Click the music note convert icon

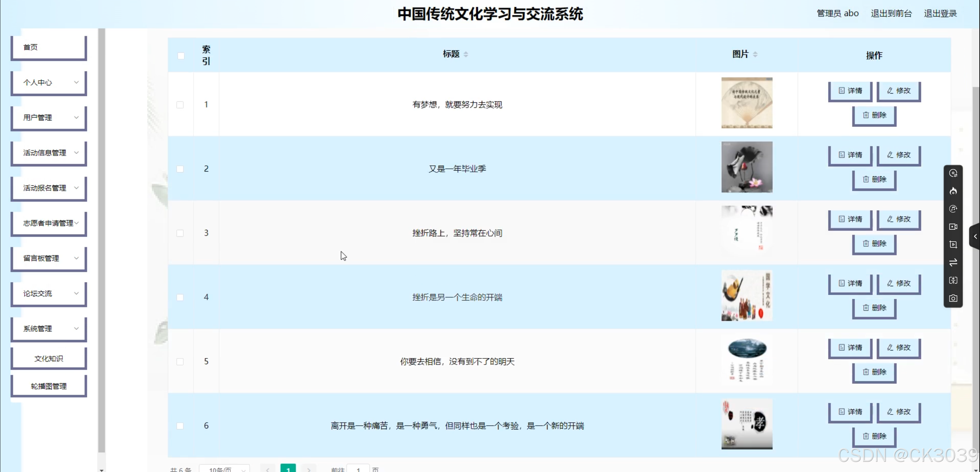(953, 209)
